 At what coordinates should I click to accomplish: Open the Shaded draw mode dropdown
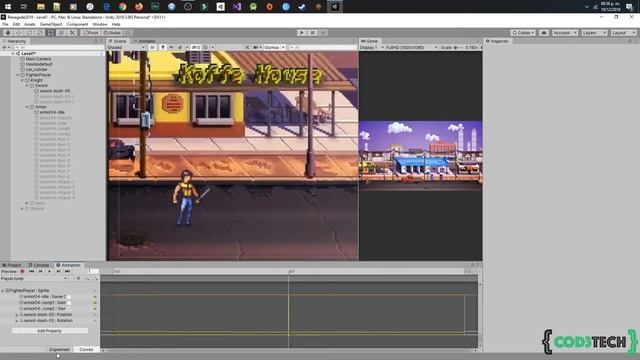tap(126, 48)
